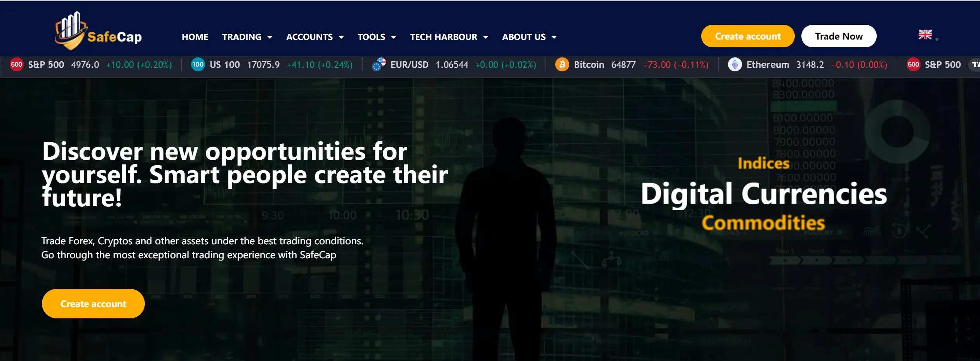The width and height of the screenshot is (980, 361).
Task: Click the Trade Now button
Action: click(x=839, y=36)
